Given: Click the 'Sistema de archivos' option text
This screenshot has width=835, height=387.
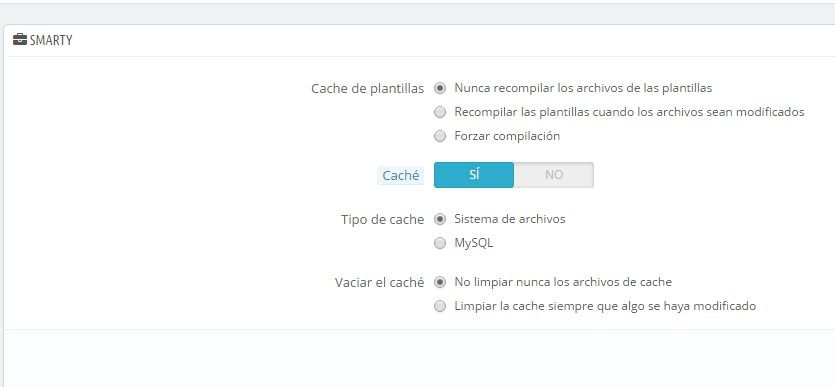Looking at the screenshot, I should pos(510,219).
